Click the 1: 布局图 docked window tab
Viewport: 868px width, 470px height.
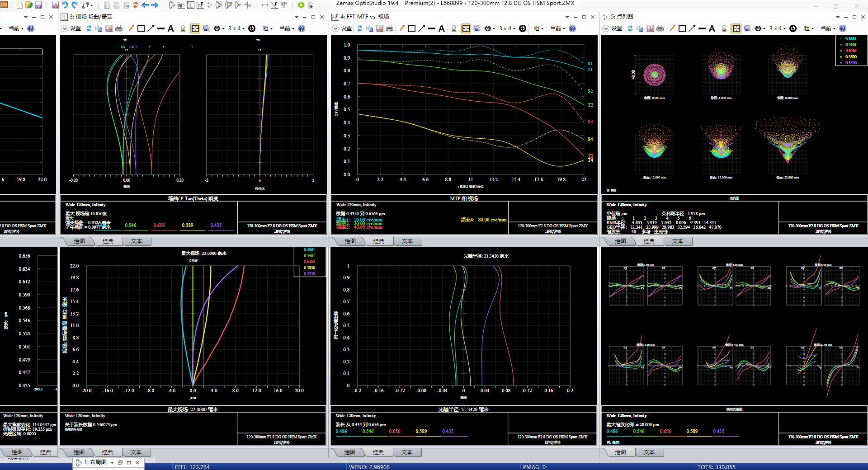95,462
